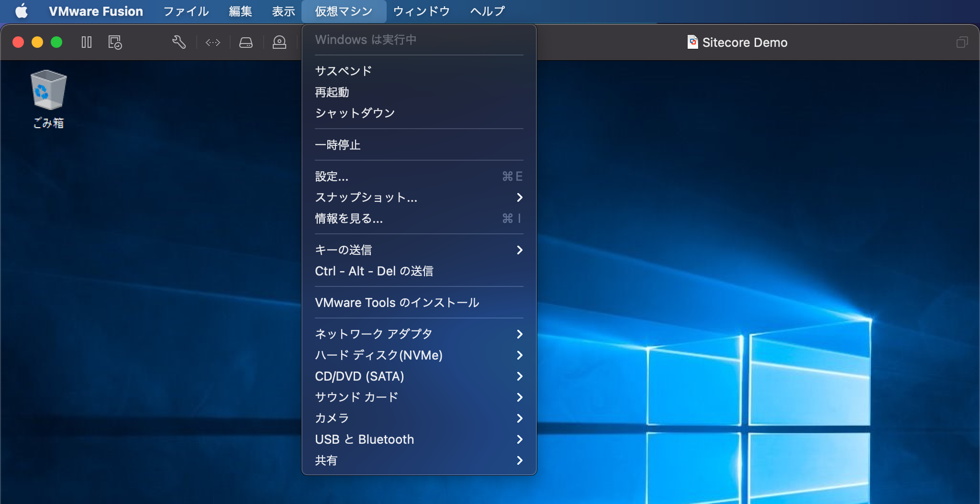980x504 pixels.
Task: Open settings via wrench toolbar icon
Action: pyautogui.click(x=178, y=43)
